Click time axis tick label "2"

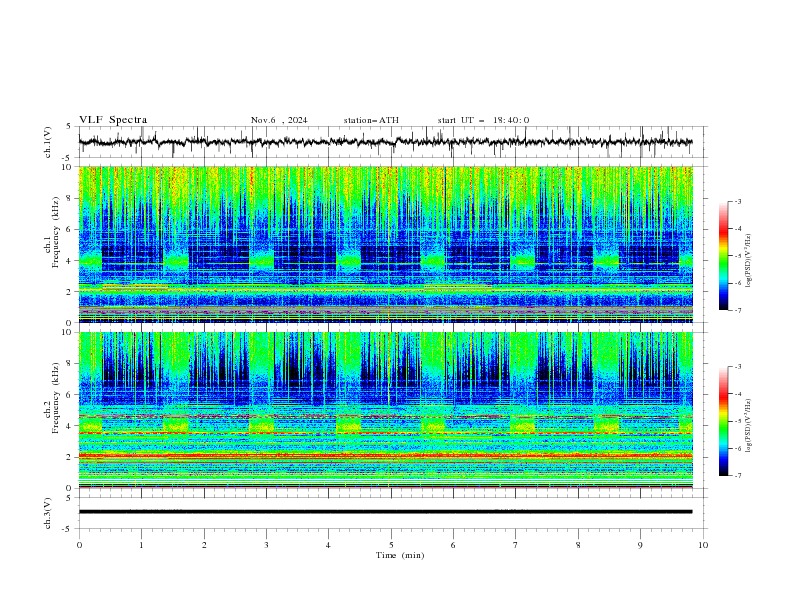204,545
